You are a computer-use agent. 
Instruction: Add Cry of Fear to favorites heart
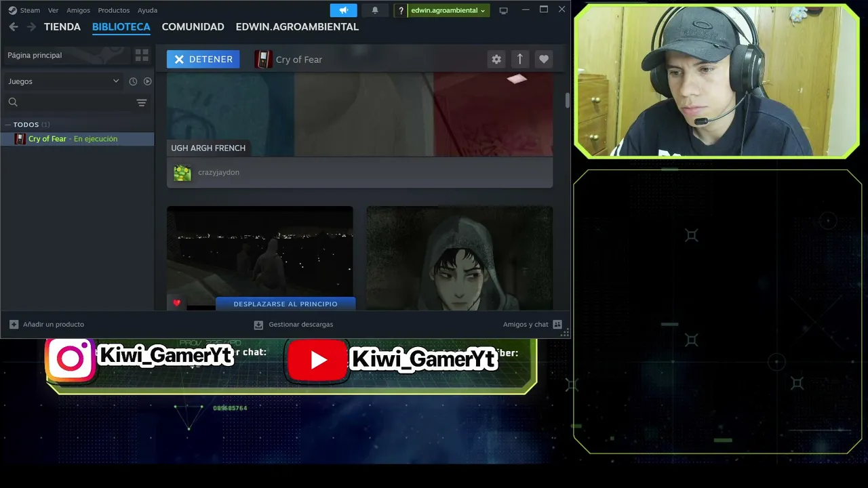click(x=544, y=59)
